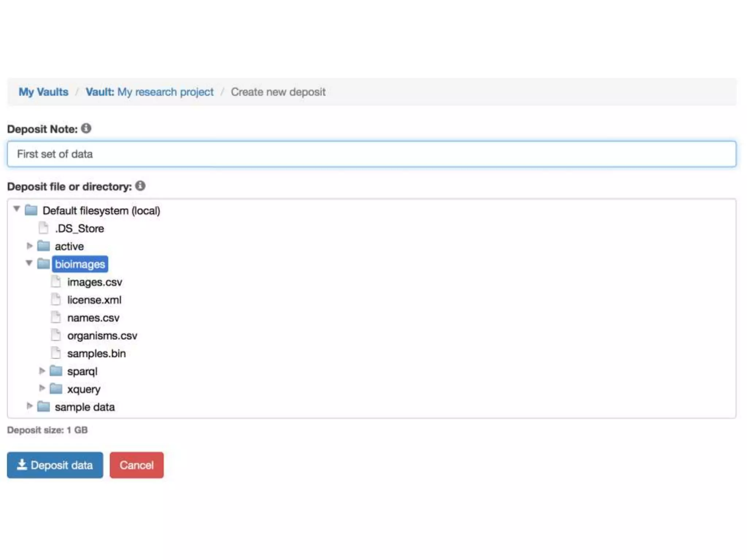Viewport: 747px width, 560px height.
Task: Focus the Deposit Note text field
Action: 371,154
